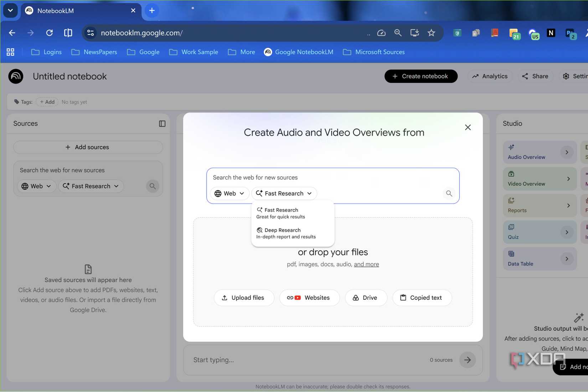This screenshot has width=588, height=392.
Task: Select Deep Research menu option
Action: tap(293, 233)
